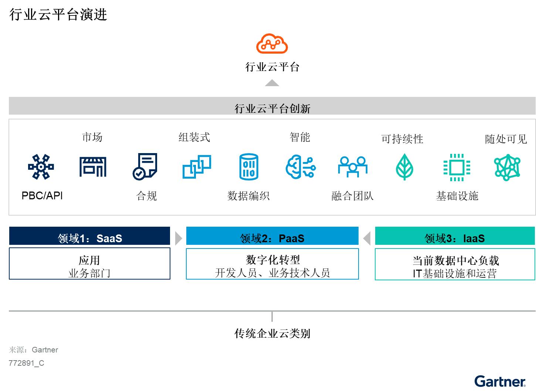Click the compliance document checkmark icon
Viewport: 536px width, 392px height.
pos(145,167)
